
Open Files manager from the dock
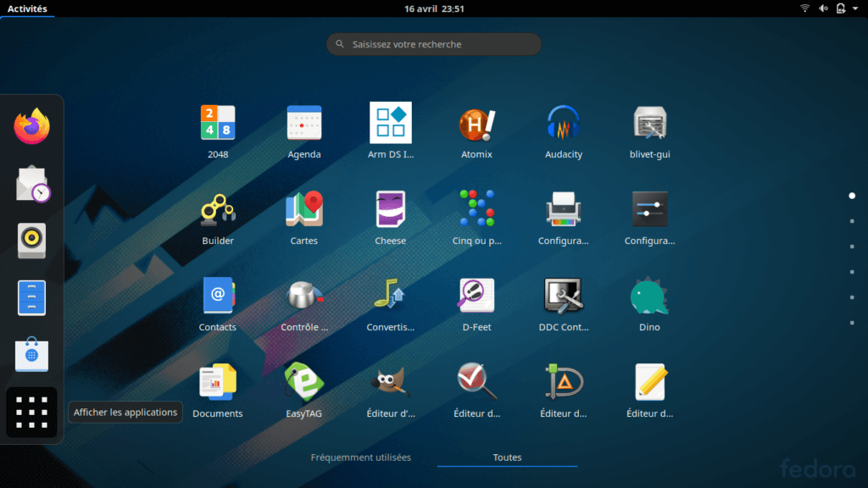[x=31, y=298]
